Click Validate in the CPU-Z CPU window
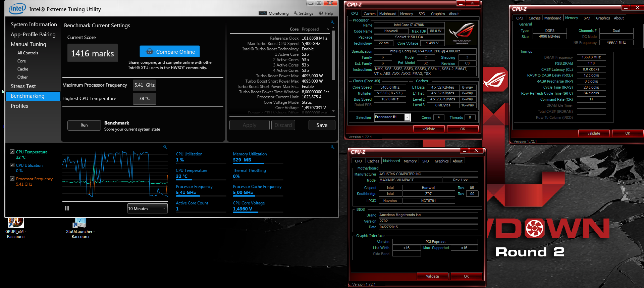The width and height of the screenshot is (644, 288). [429, 129]
